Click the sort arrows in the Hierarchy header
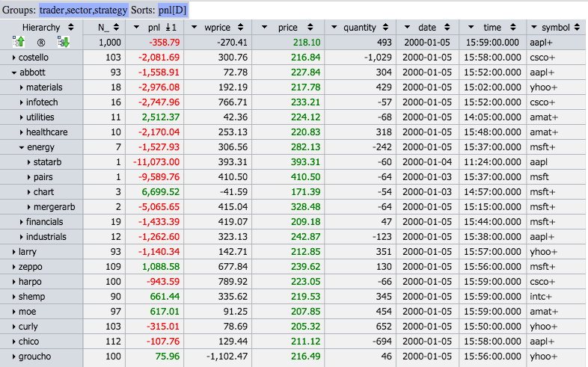Screen dimensions: 588x367 tap(70, 28)
